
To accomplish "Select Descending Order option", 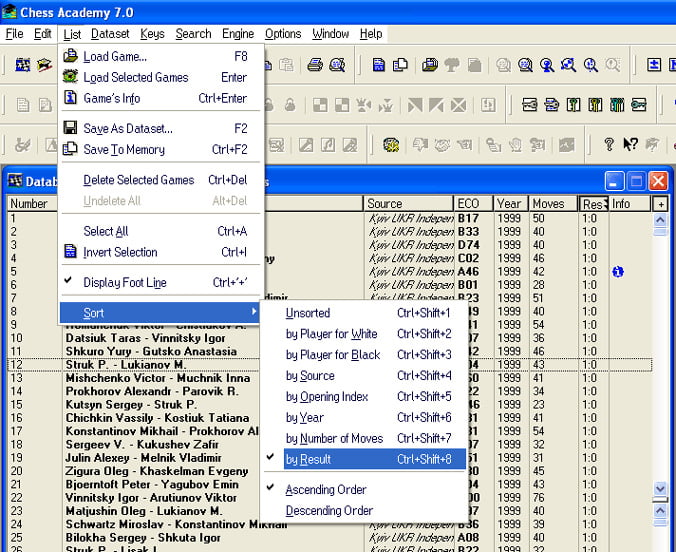I will (365, 511).
